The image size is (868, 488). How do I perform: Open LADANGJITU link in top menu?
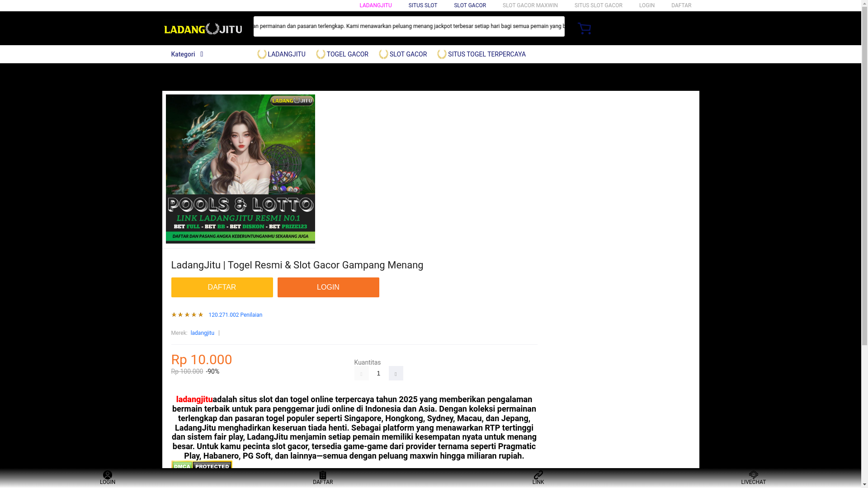tap(375, 5)
